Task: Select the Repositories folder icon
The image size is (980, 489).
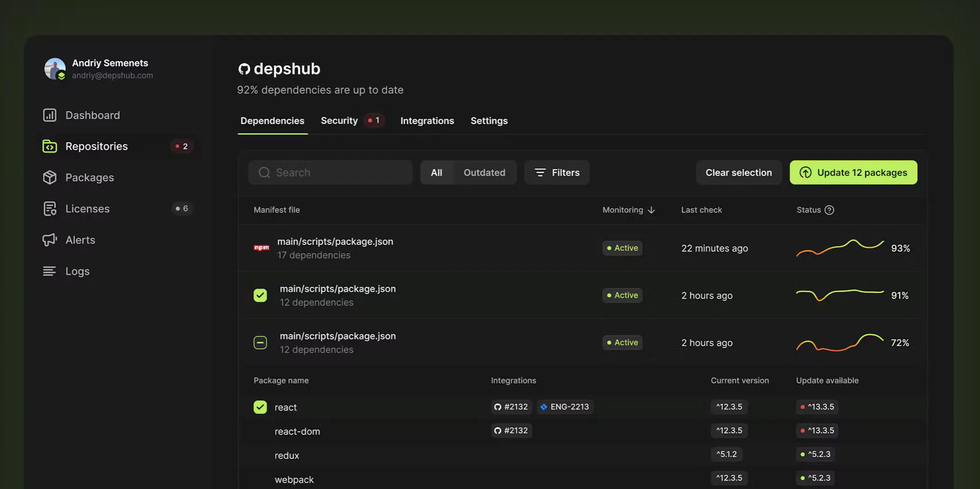Action: (x=50, y=146)
